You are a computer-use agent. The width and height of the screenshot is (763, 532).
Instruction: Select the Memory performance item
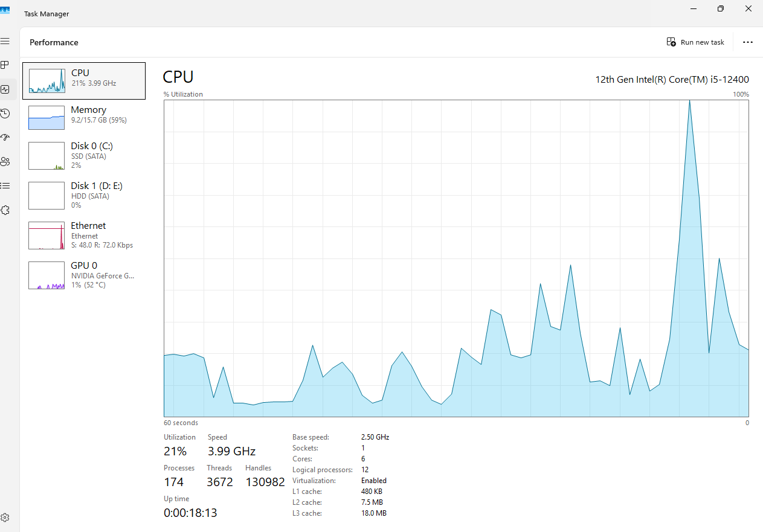point(84,118)
